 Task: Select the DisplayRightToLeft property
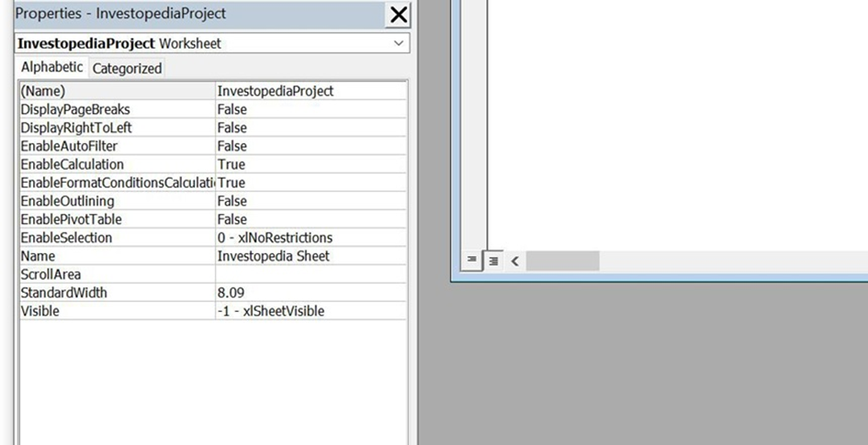(118, 128)
